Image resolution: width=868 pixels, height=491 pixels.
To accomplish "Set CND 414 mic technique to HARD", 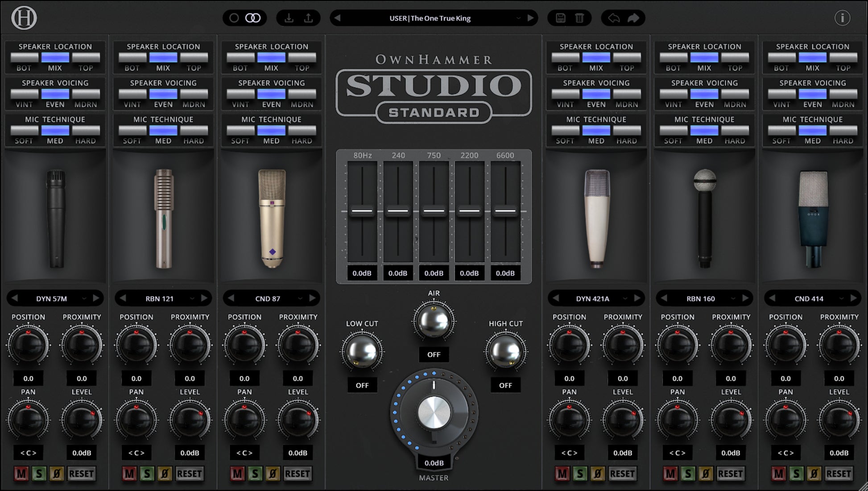I will click(843, 131).
